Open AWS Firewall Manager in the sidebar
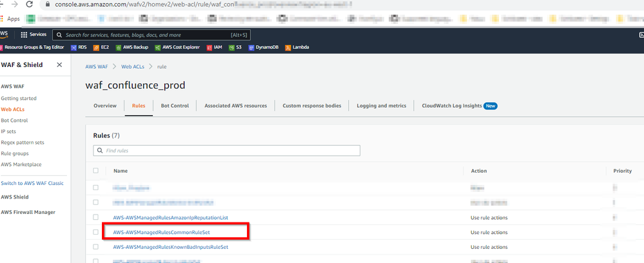The height and width of the screenshot is (263, 644). pyautogui.click(x=28, y=212)
